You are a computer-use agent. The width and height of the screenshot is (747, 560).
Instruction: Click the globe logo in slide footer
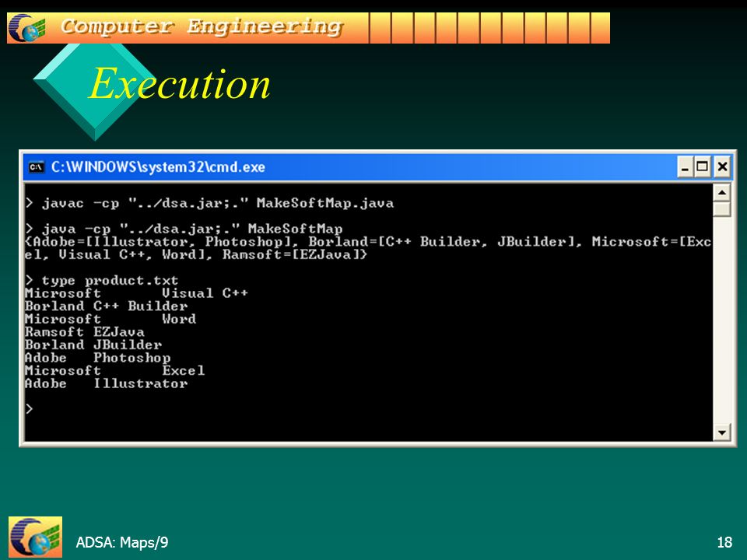click(x=35, y=537)
